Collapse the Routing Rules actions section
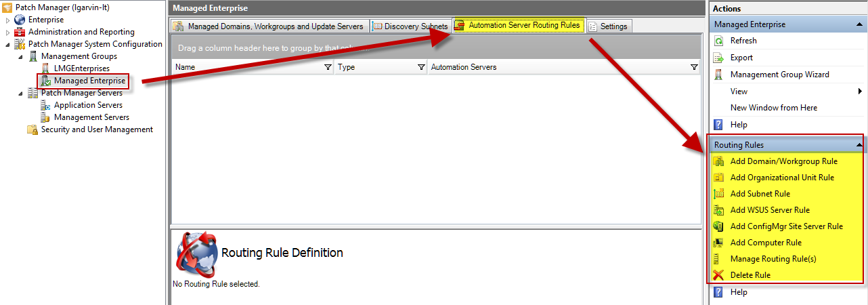Image resolution: width=868 pixels, height=305 pixels. pyautogui.click(x=859, y=145)
